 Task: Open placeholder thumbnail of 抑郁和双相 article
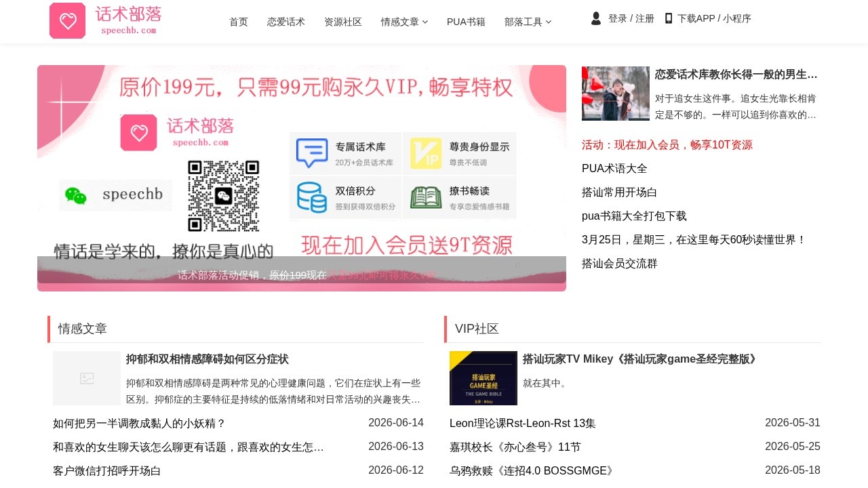pyautogui.click(x=87, y=378)
